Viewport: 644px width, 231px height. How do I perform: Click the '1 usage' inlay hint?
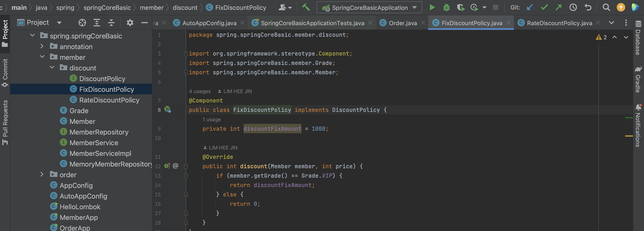coord(212,119)
